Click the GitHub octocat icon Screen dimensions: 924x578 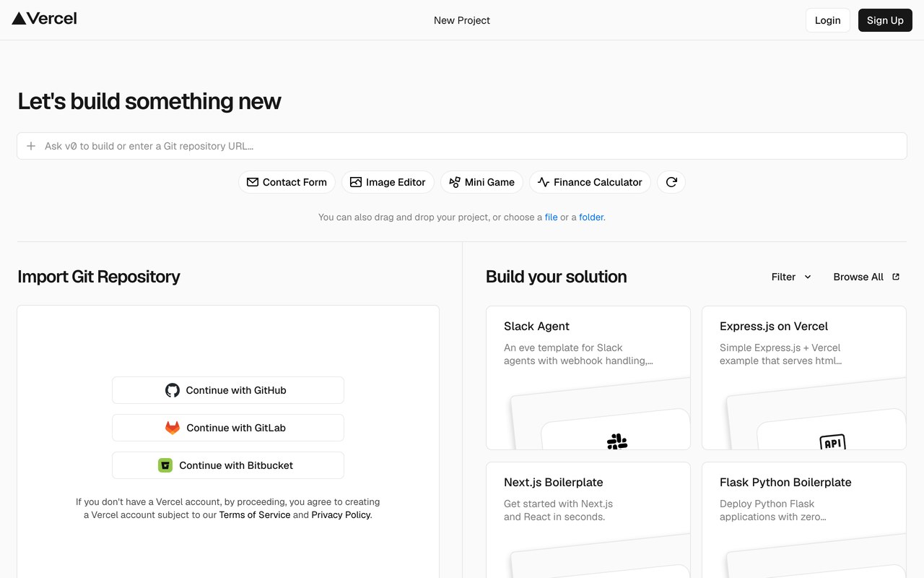pyautogui.click(x=173, y=390)
